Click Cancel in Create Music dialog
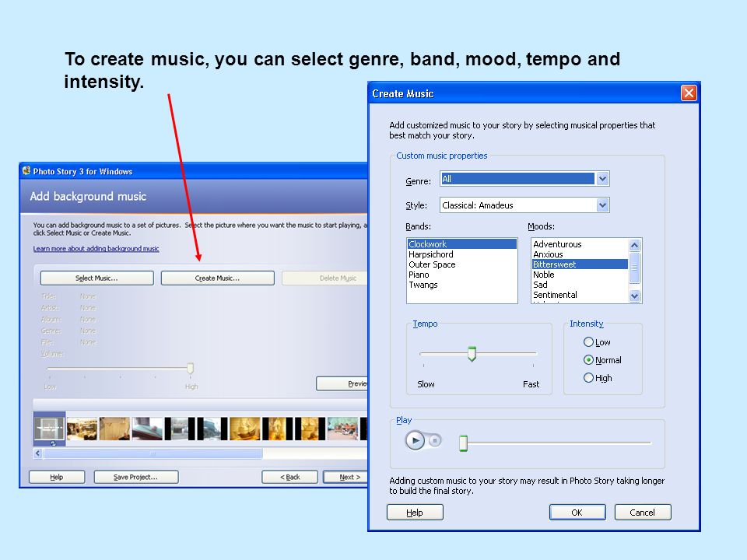 (x=642, y=513)
